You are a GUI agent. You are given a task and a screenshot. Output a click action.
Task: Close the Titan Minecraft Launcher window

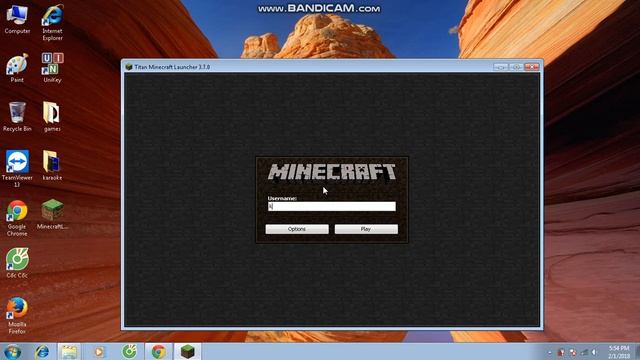click(x=532, y=67)
